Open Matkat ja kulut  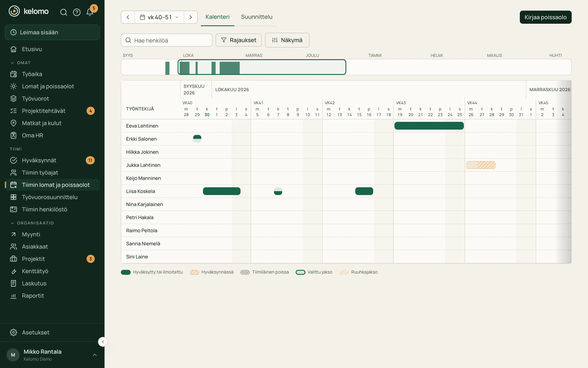(52, 123)
